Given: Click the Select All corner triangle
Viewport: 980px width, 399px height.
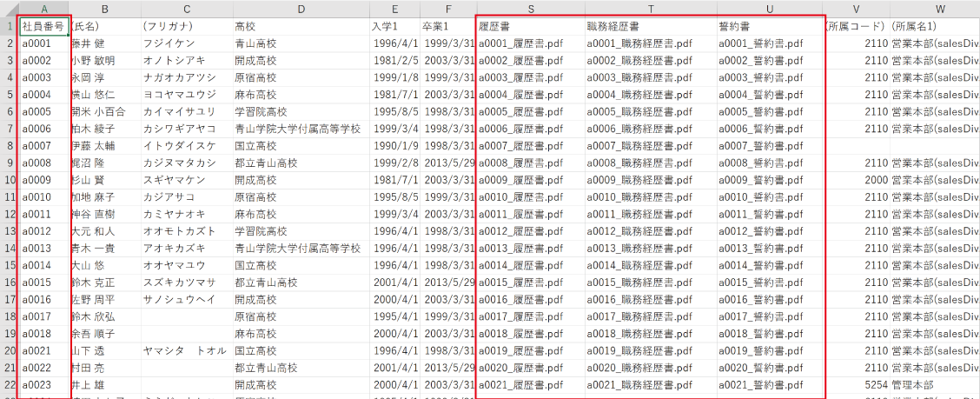Looking at the screenshot, I should pos(8,8).
